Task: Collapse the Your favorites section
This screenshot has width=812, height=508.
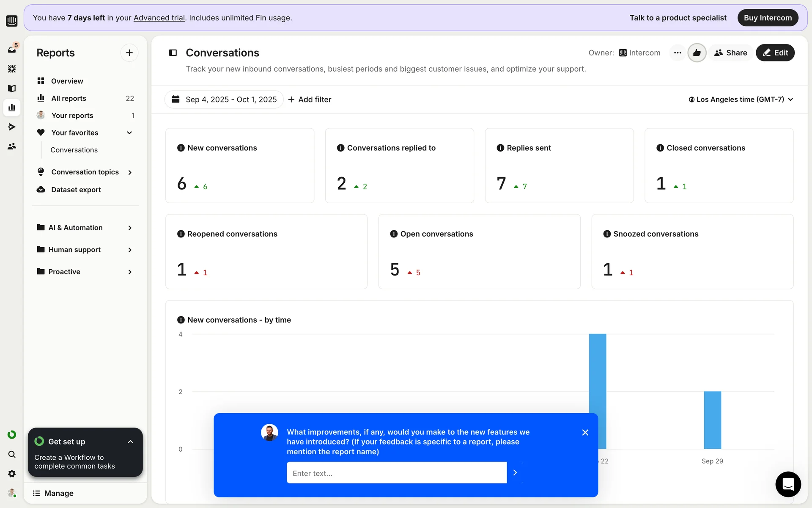Action: point(129,133)
